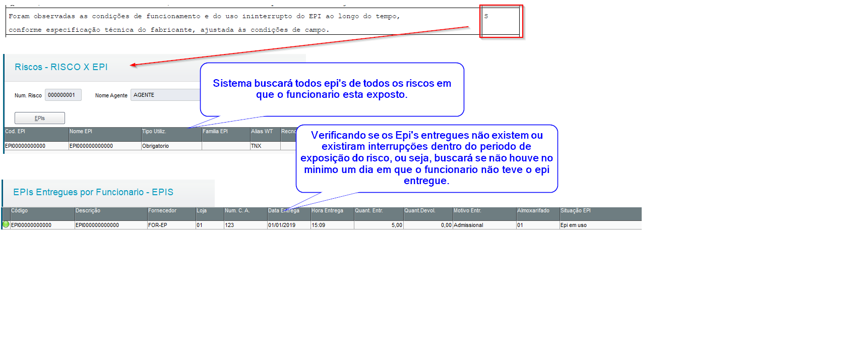Image resolution: width=868 pixels, height=343 pixels.
Task: Click the 'EPIs Entregues por Funcionario - EPIS' heading
Action: (x=93, y=192)
